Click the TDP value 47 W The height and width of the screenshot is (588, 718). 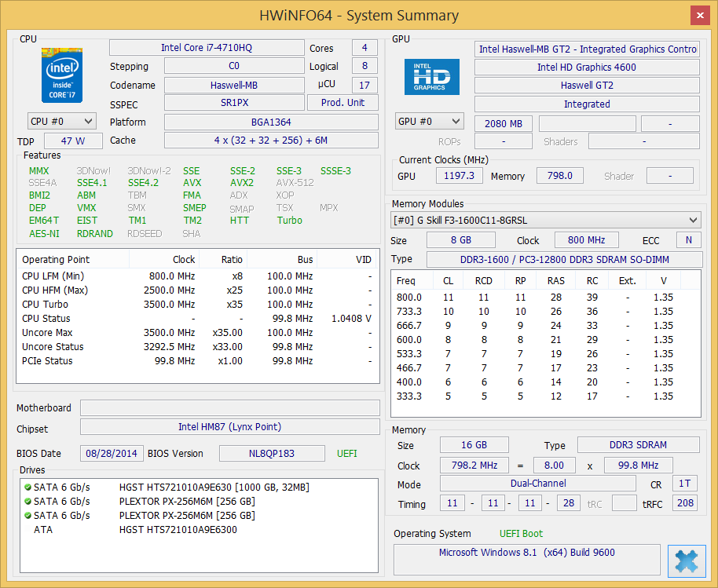pos(73,141)
